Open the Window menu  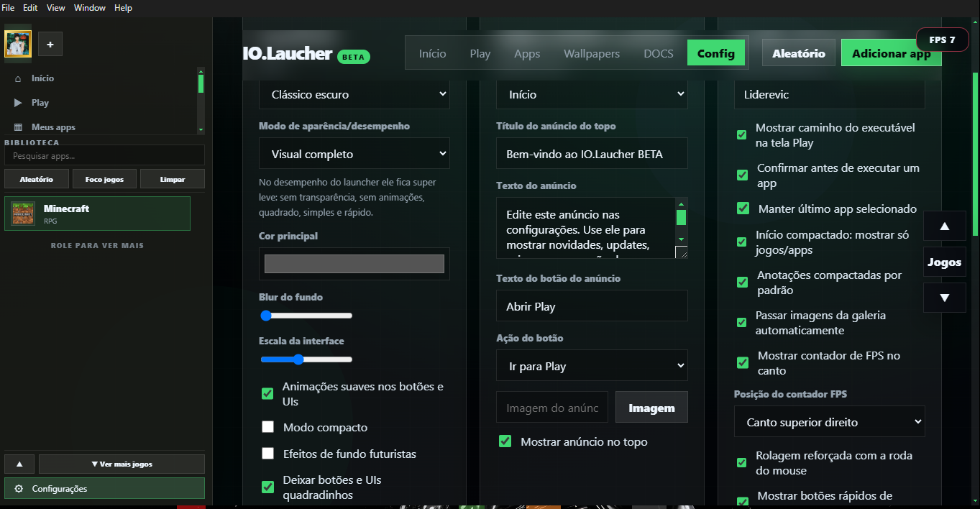click(x=90, y=8)
